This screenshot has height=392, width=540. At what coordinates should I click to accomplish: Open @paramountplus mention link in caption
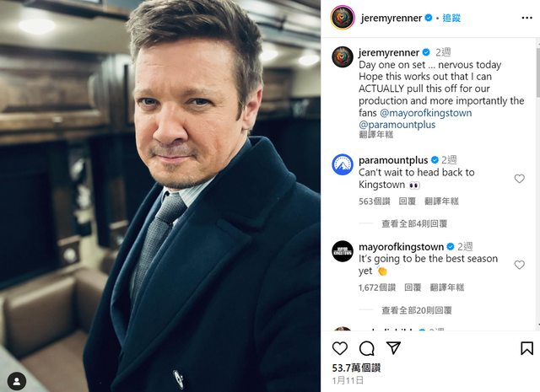(397, 125)
